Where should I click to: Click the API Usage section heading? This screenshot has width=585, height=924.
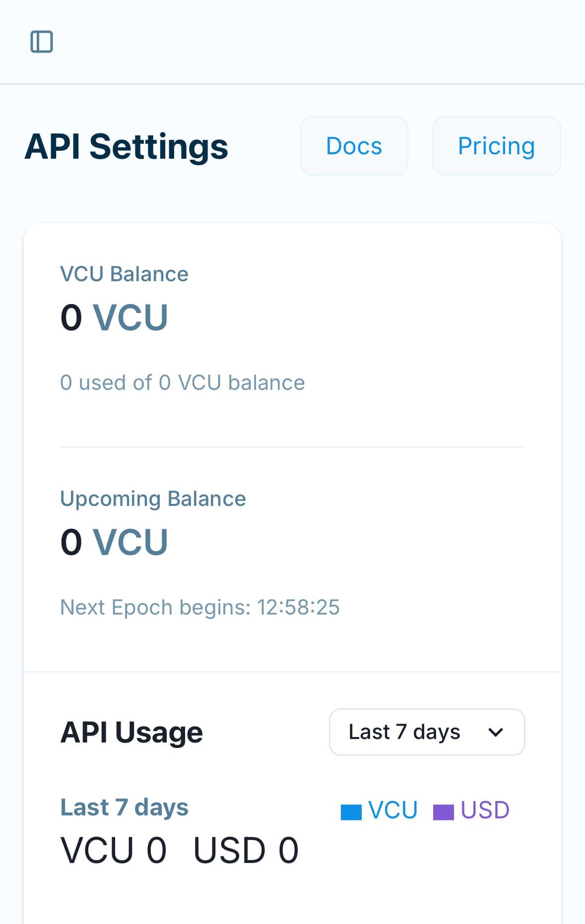pos(131,733)
